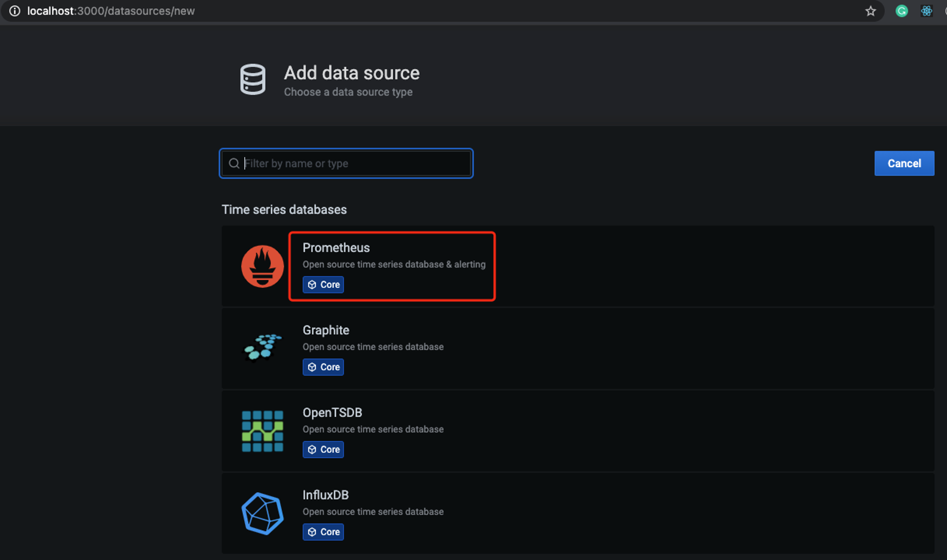
Task: Choose the InfluxDB data source
Action: point(578,513)
